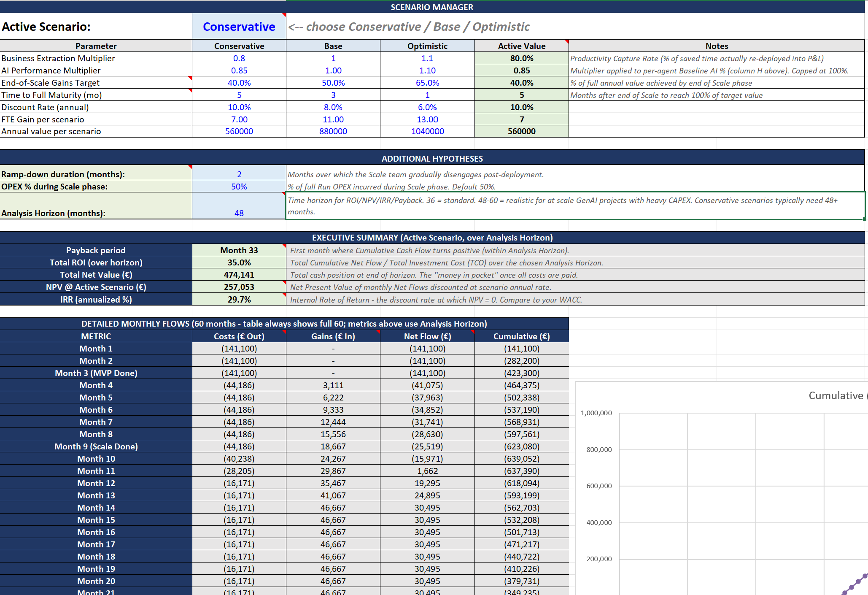Select IRR annualized value 29.7%

239,299
